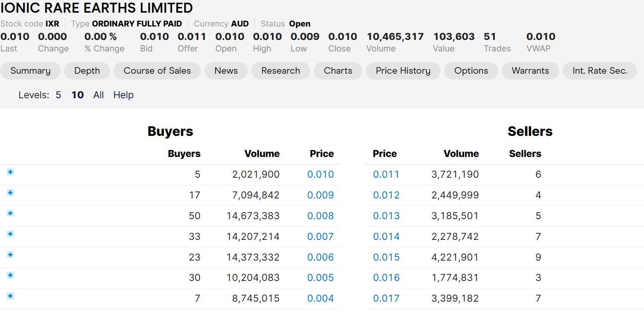
Task: Expand the 0.010 buyer price row
Action: pos(10,172)
